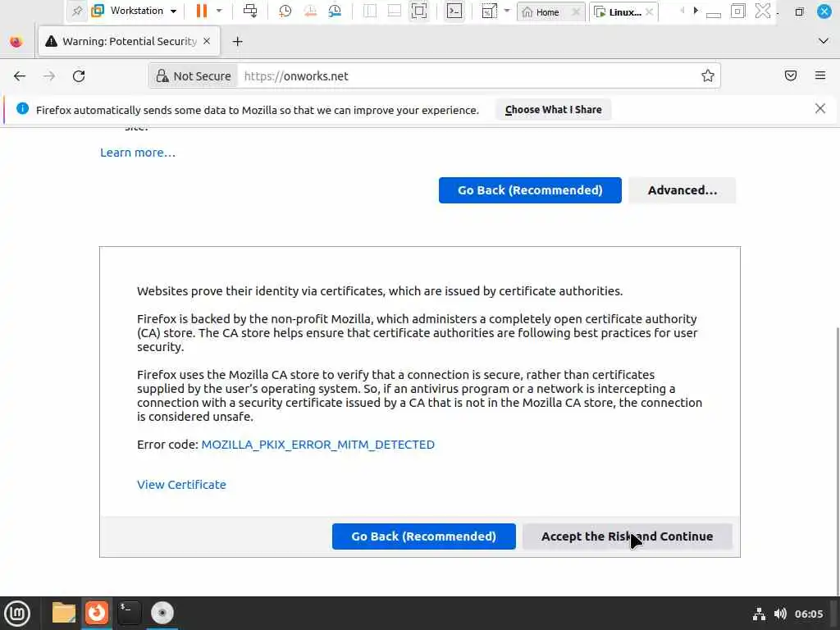The image size is (840, 630).
Task: Click upper Go Back (Recommended) button
Action: [530, 190]
